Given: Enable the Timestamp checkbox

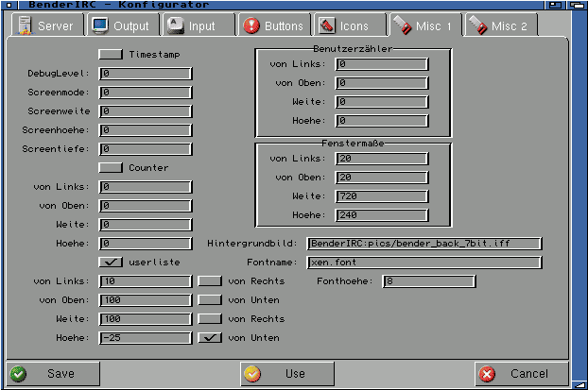Looking at the screenshot, I should (111, 55).
